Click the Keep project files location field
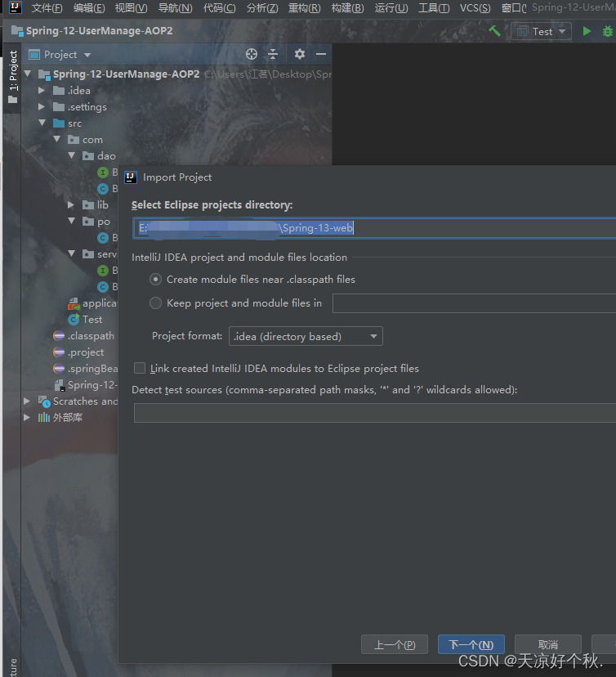This screenshot has width=616, height=677. pyautogui.click(x=475, y=303)
